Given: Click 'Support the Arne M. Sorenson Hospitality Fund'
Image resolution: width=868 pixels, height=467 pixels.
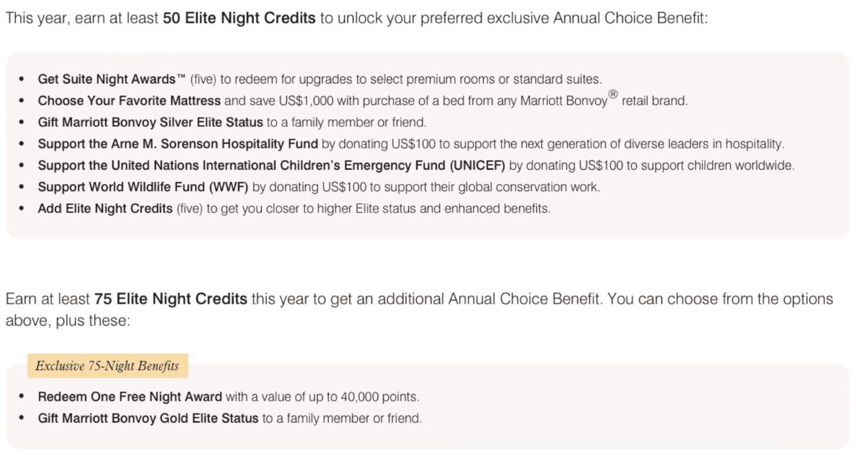Looking at the screenshot, I should point(178,144).
